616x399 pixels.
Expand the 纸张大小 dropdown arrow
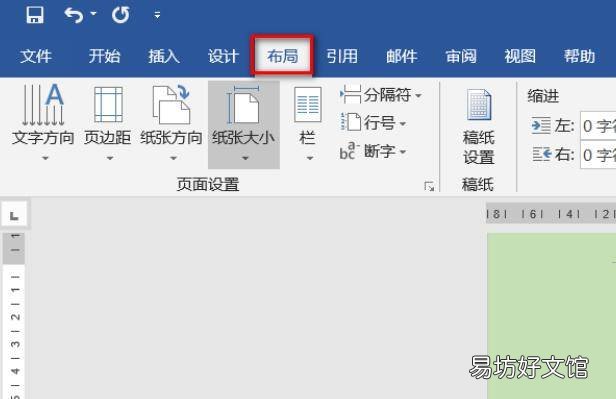[246, 158]
